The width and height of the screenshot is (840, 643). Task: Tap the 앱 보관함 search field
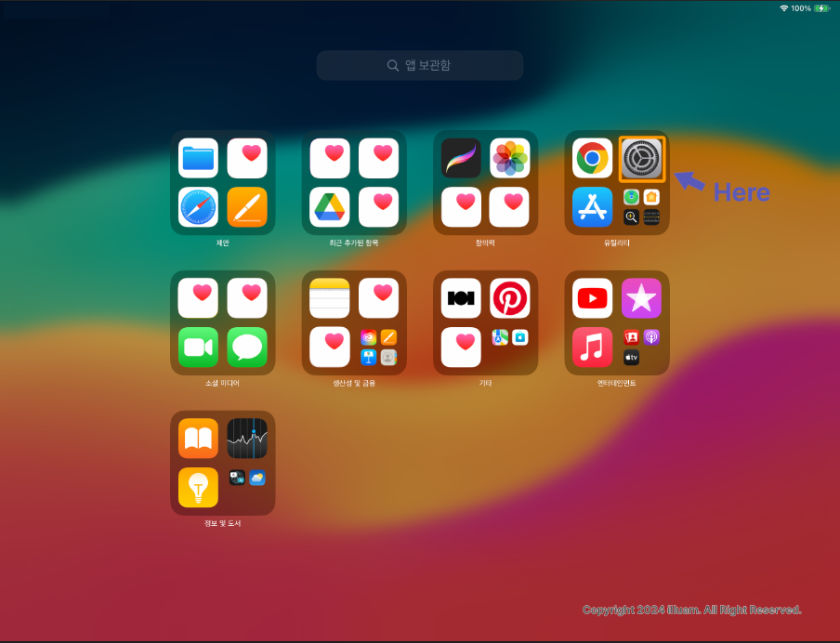[x=420, y=65]
